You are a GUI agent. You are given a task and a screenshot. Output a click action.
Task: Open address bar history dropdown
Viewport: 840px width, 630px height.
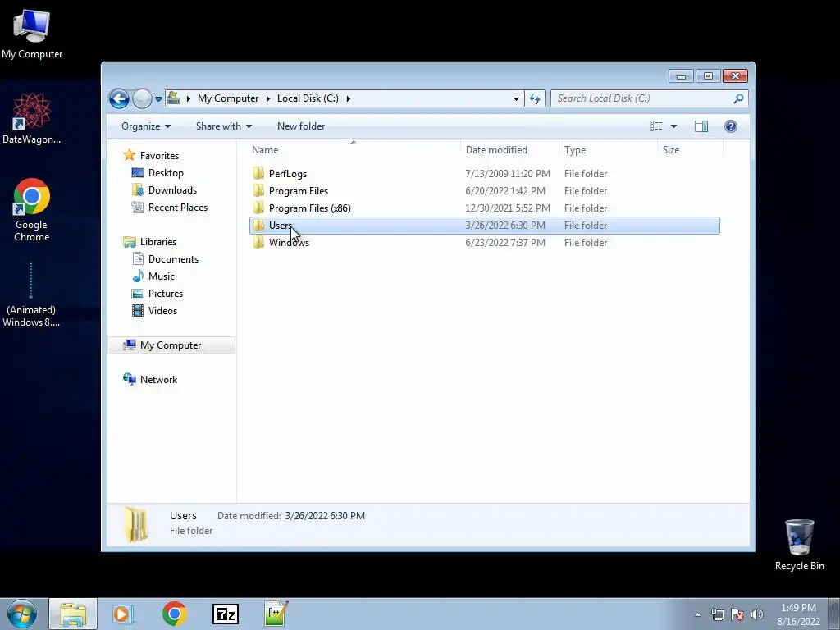516,98
